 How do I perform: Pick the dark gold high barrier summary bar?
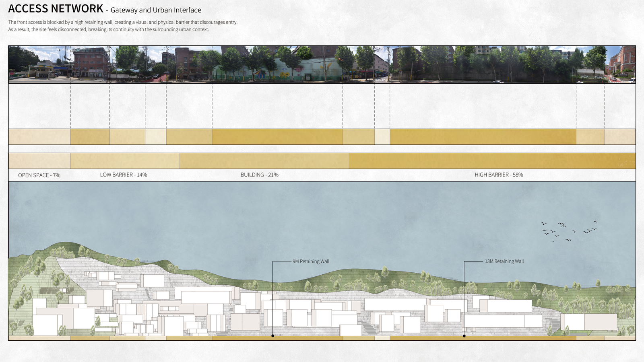coord(492,161)
